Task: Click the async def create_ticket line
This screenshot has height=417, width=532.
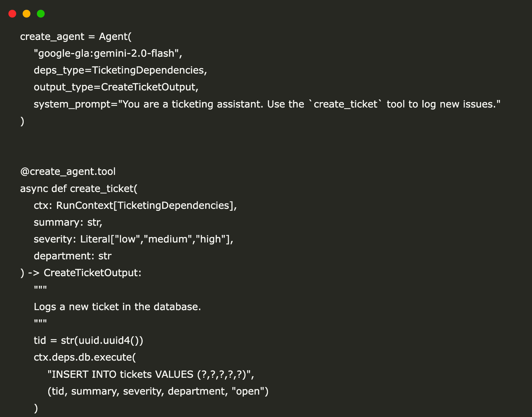Action: coord(78,189)
